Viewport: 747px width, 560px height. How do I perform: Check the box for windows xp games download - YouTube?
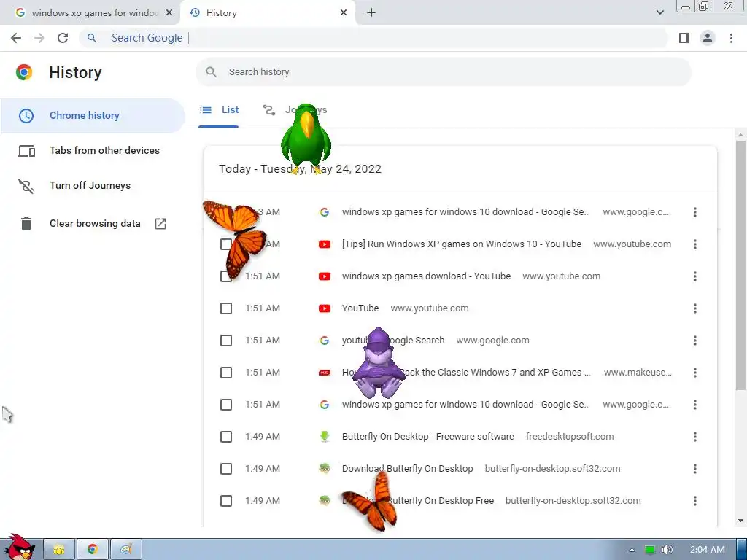click(226, 276)
